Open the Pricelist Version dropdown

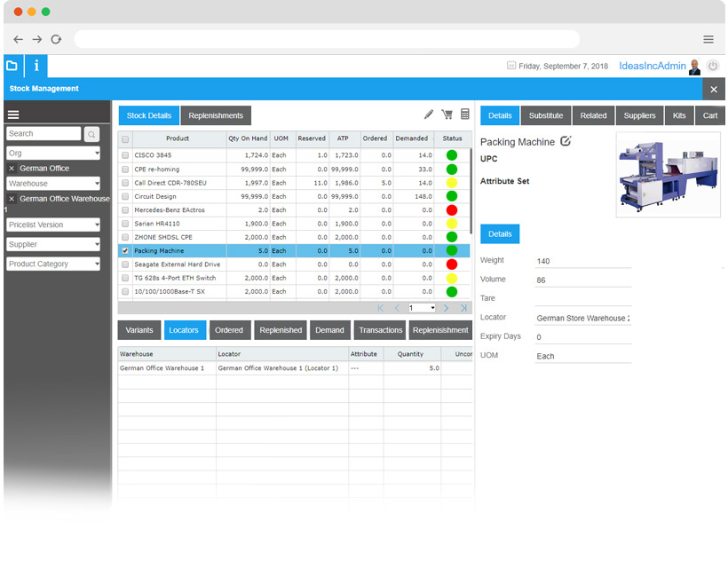coord(54,225)
